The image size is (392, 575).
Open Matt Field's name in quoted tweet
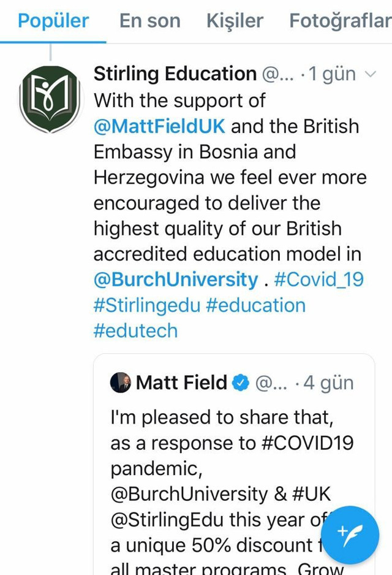pos(181,383)
